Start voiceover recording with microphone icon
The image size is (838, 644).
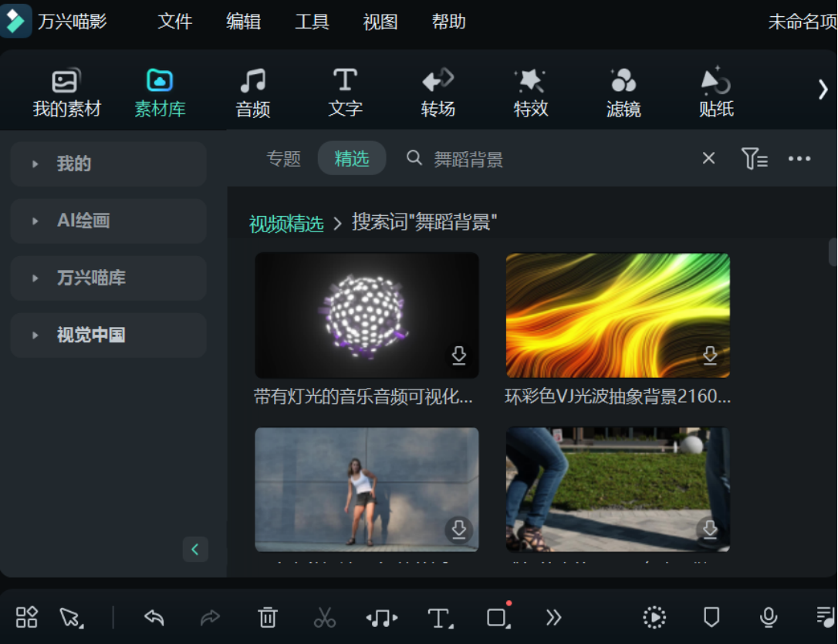click(x=769, y=618)
